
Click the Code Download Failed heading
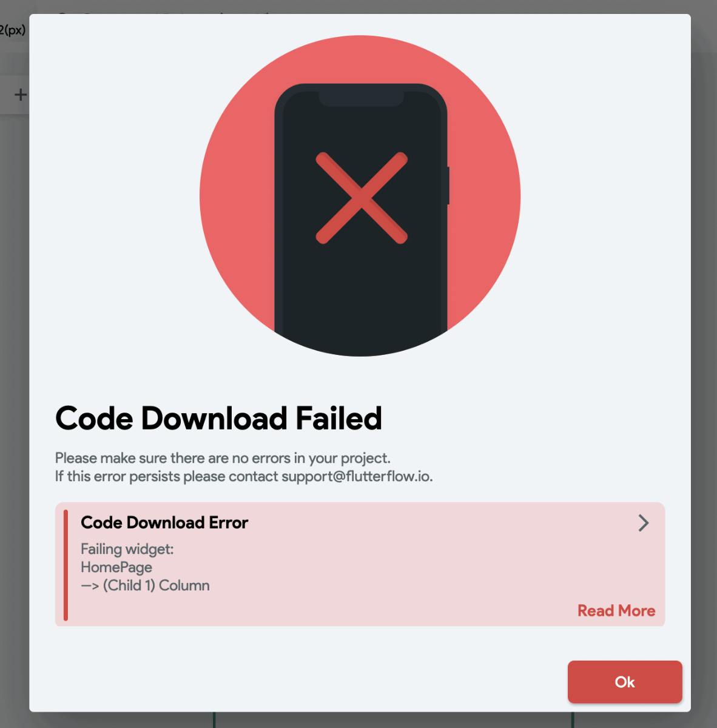click(218, 418)
